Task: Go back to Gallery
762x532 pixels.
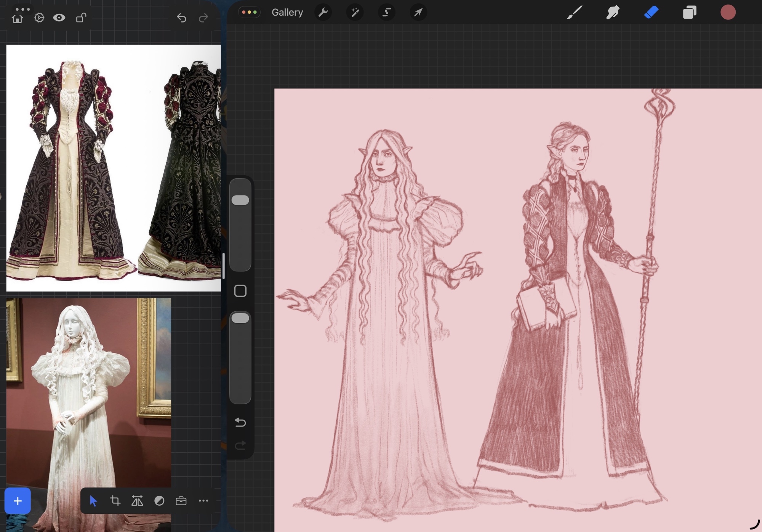Action: [x=287, y=13]
